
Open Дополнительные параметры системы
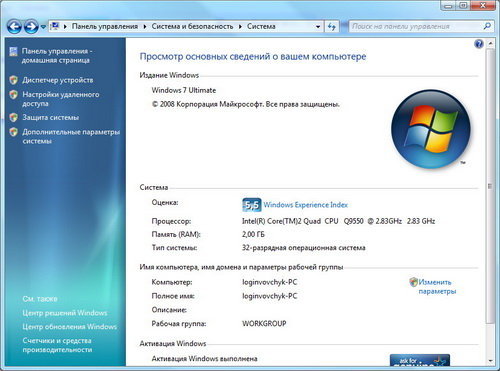71,136
